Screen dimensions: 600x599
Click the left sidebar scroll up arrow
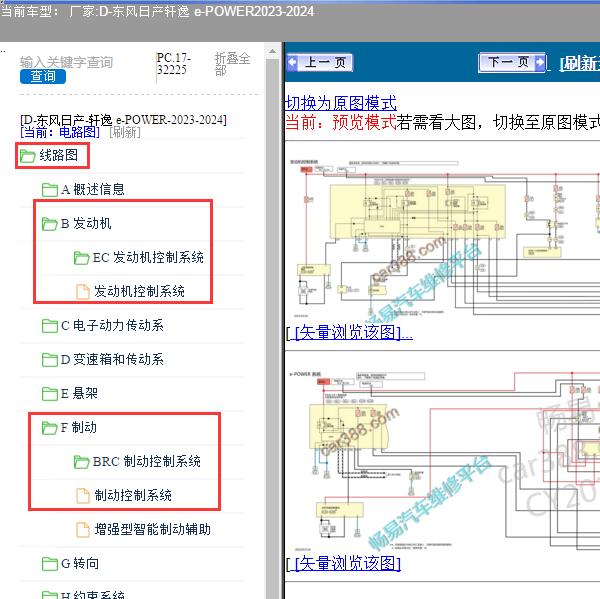tap(272, 51)
